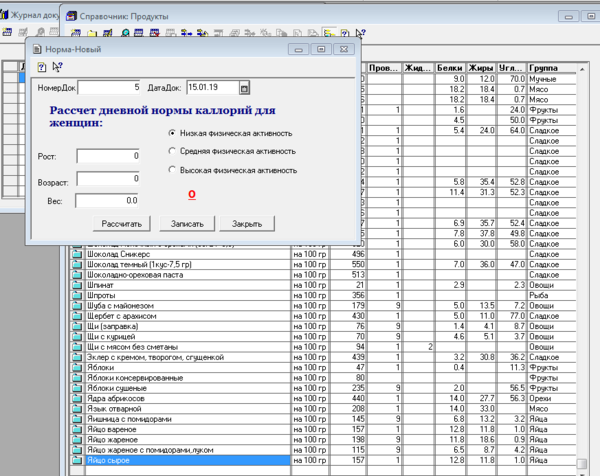Click into the Вес input field
Image resolution: width=600 pixels, height=476 pixels.
click(107, 201)
